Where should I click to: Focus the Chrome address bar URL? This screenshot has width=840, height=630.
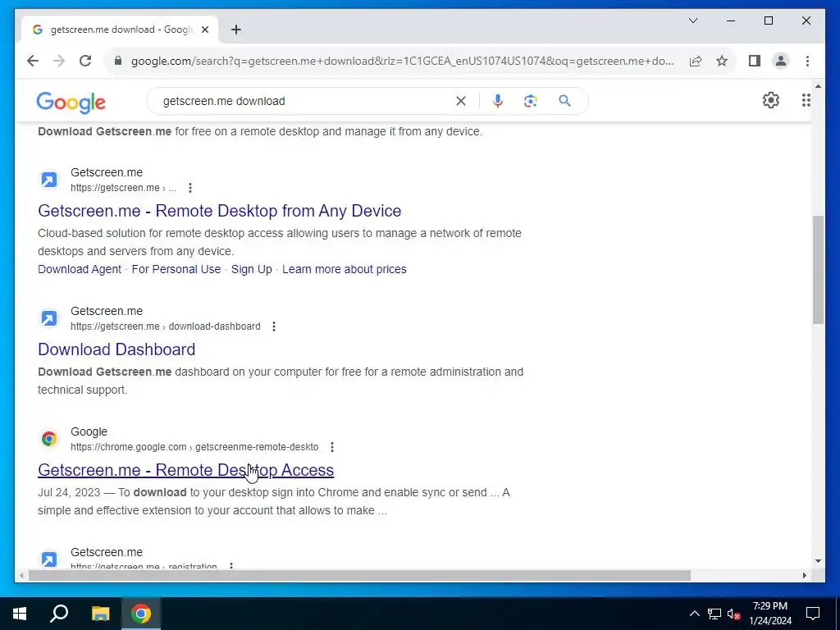(402, 61)
